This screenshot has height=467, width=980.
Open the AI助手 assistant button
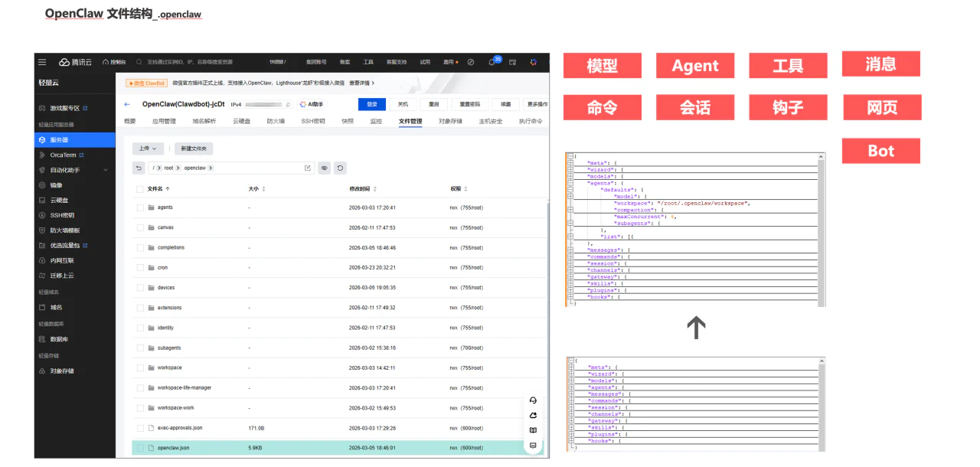click(312, 104)
